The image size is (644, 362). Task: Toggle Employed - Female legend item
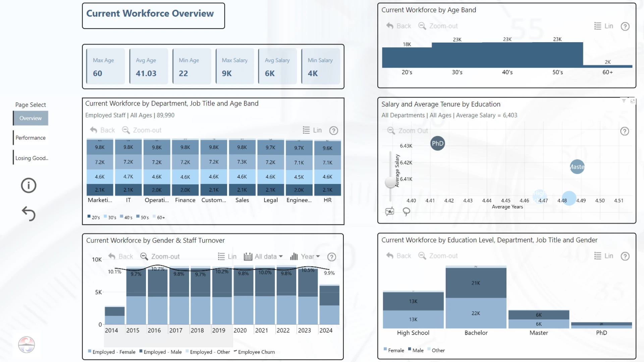(x=112, y=352)
